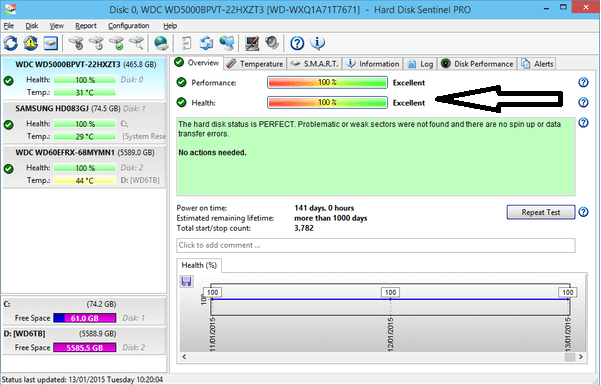Screen dimensions: 601x385
Task: Click the 13/01/2015 data point labeled 100
Action: (568, 293)
